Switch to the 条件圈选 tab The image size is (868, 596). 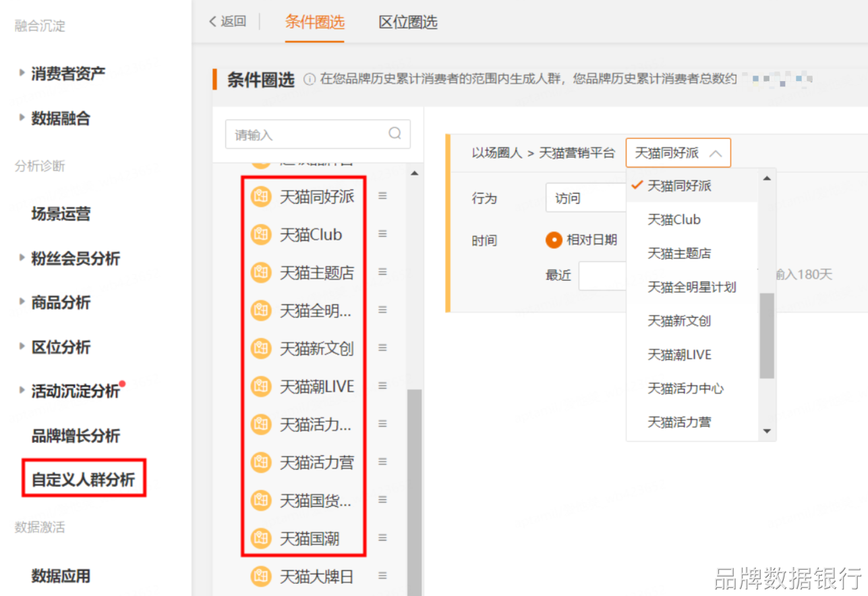click(x=314, y=22)
